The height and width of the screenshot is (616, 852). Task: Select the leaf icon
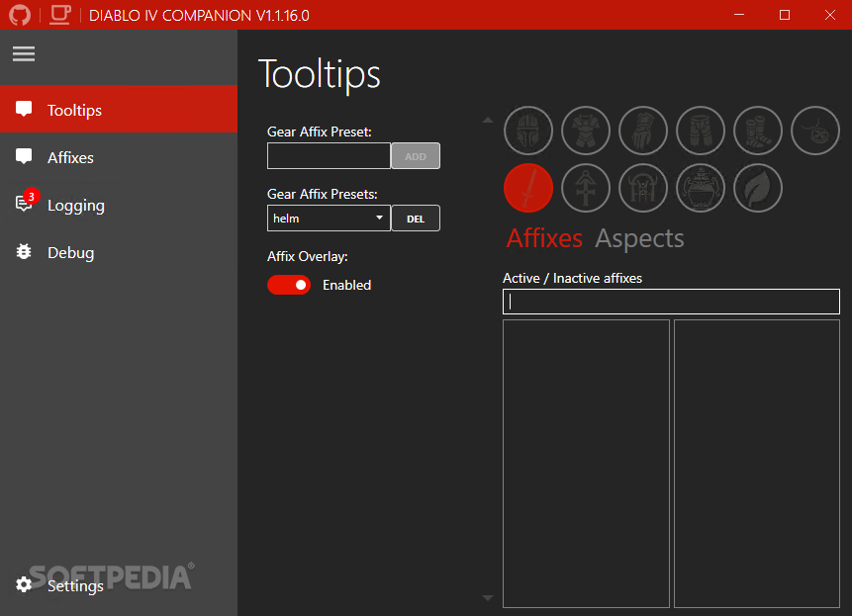point(758,188)
